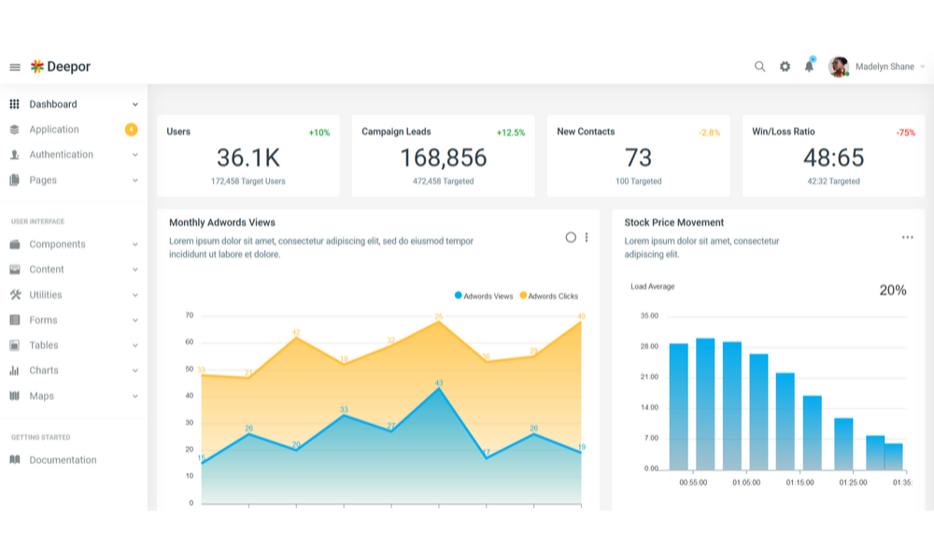Open Stock Price Movement three-dot menu
The height and width of the screenshot is (560, 934).
click(x=907, y=237)
